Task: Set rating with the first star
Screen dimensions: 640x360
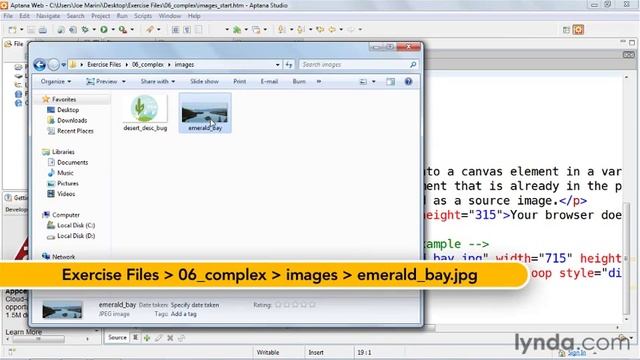Action: pyautogui.click(x=278, y=304)
